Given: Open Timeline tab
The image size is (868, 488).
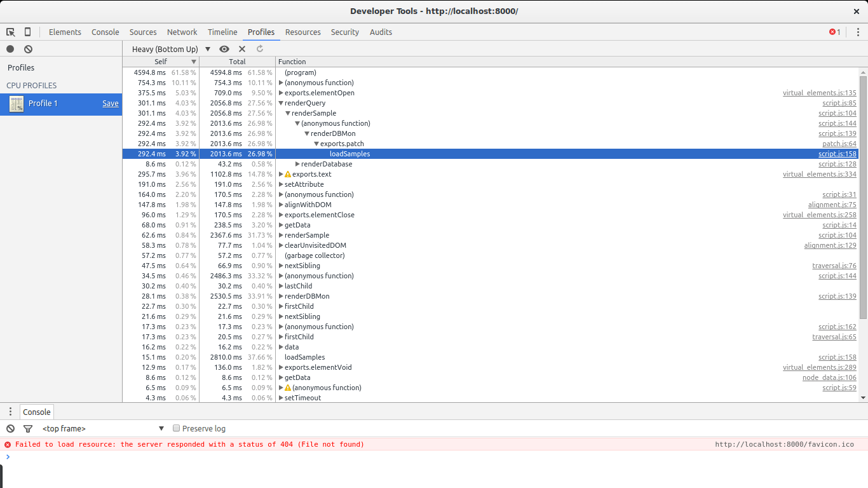Looking at the screenshot, I should pyautogui.click(x=222, y=32).
